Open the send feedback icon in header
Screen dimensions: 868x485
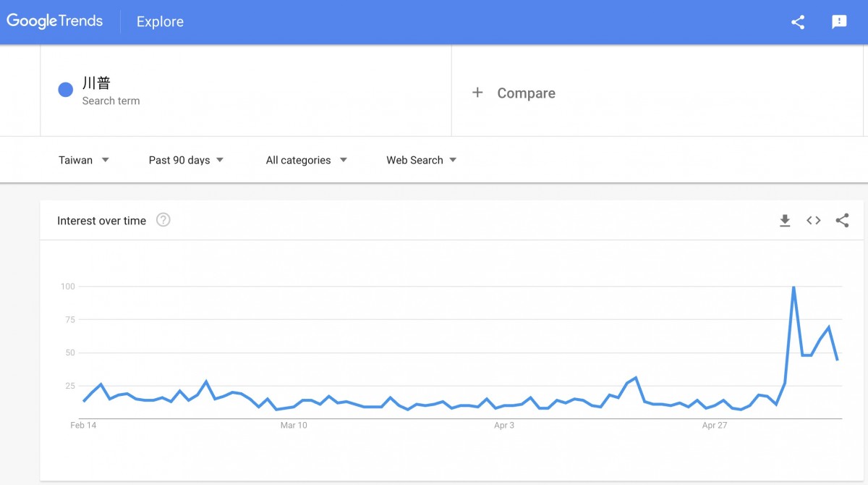[x=839, y=22]
